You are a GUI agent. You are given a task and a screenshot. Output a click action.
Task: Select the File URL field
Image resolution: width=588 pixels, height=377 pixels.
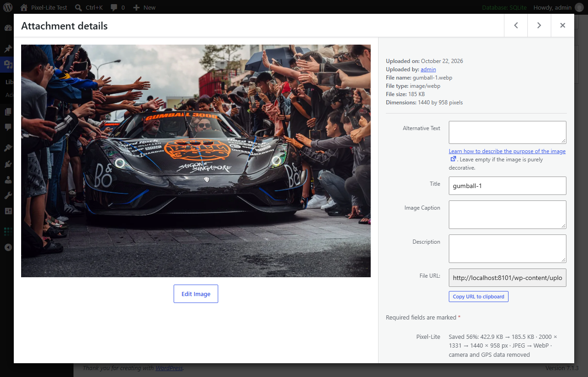(508, 278)
